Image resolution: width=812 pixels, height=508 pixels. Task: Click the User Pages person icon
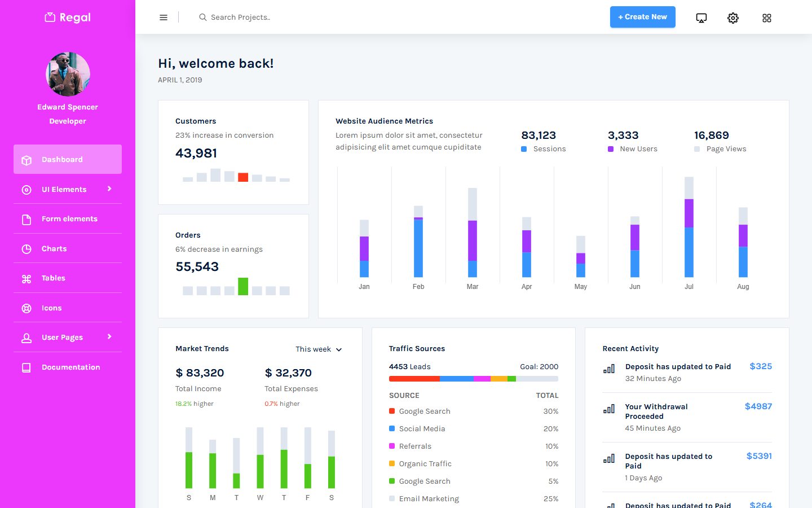pos(27,338)
